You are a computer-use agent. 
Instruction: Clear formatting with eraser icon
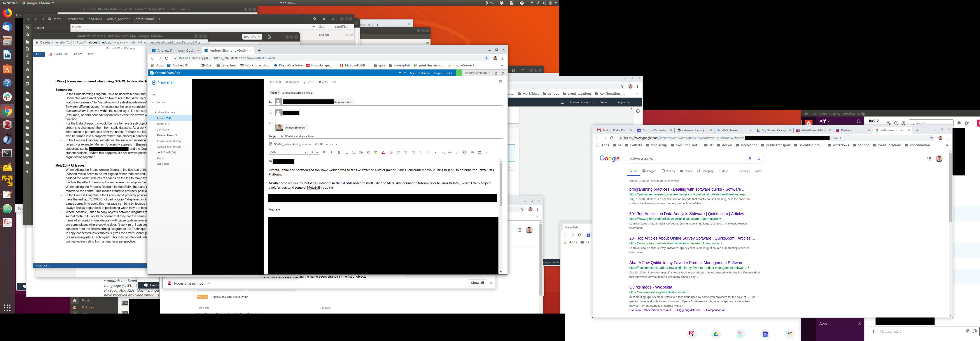(391, 152)
